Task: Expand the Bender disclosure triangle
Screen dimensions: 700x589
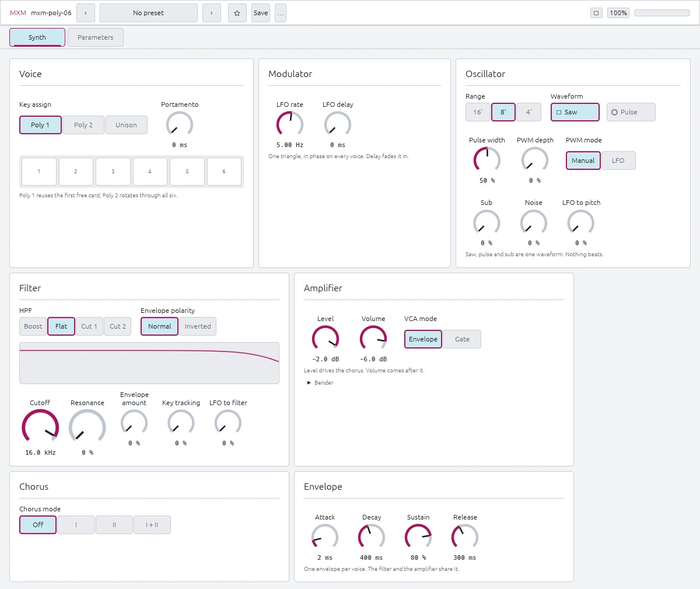Action: tap(309, 383)
